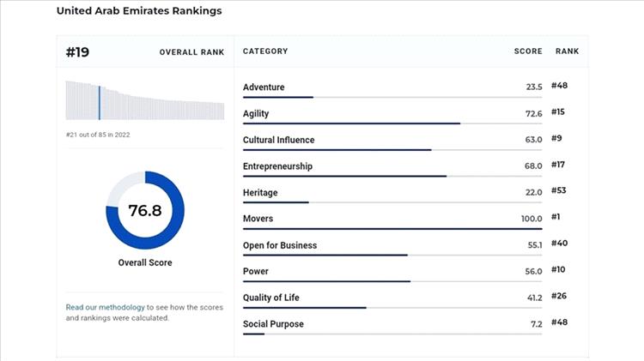The image size is (644, 361).
Task: Click the #19 overall rank number
Action: pos(78,52)
